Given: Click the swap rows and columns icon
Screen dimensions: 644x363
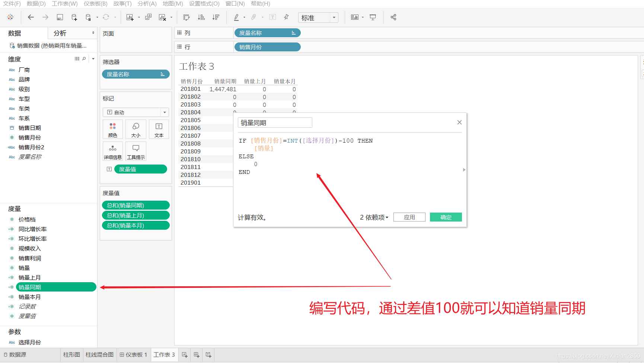Looking at the screenshot, I should coord(186,17).
